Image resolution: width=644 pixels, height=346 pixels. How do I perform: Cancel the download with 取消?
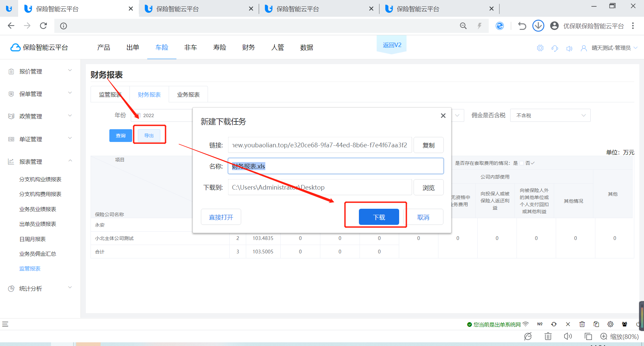(x=423, y=217)
